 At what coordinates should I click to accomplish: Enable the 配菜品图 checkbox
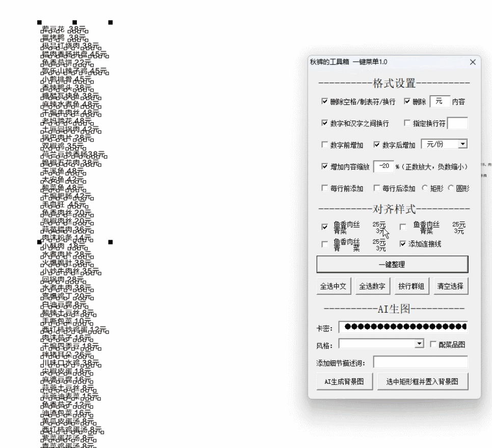click(x=433, y=345)
